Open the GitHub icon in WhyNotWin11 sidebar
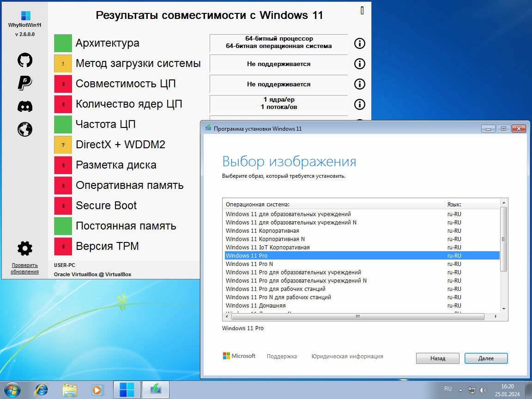The image size is (532, 399). click(x=25, y=60)
